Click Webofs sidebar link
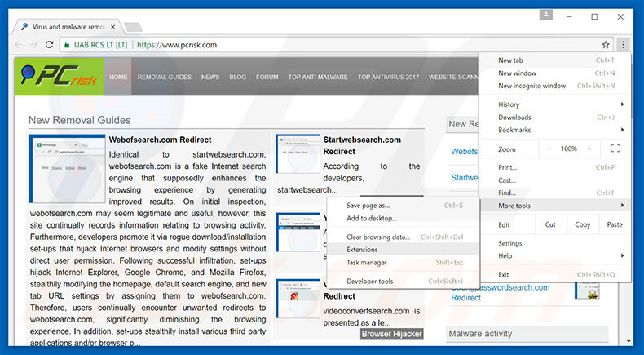Image resolution: width=644 pixels, height=355 pixels. point(464,151)
